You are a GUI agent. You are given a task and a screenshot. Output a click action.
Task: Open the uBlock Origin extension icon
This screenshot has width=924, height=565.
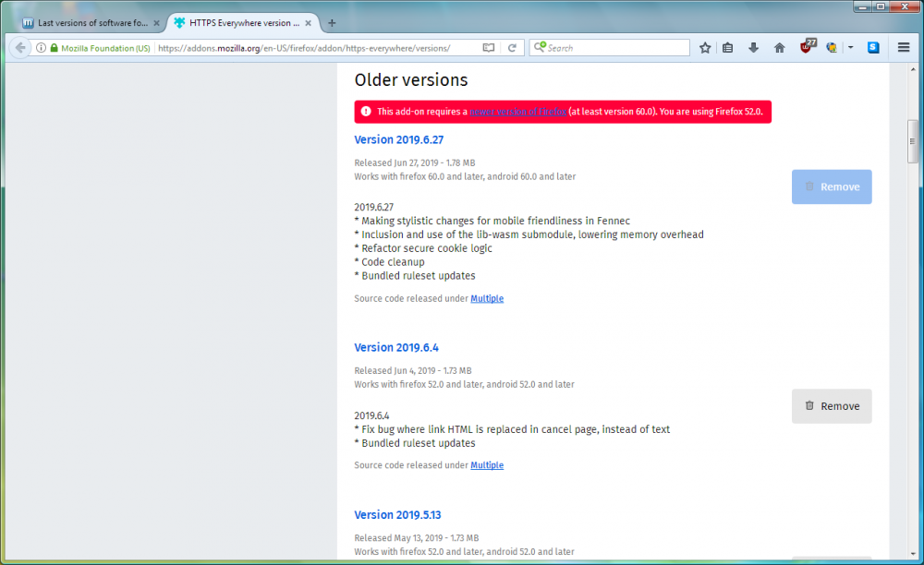(808, 47)
